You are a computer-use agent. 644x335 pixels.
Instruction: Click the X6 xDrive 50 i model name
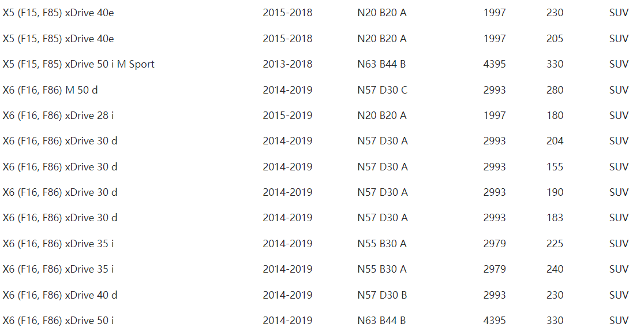point(58,321)
